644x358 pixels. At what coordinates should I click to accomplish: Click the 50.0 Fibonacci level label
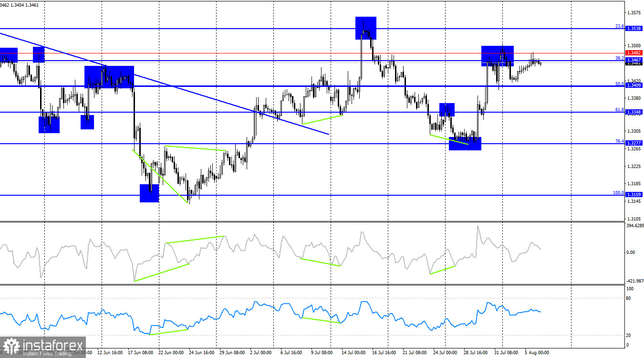(620, 84)
